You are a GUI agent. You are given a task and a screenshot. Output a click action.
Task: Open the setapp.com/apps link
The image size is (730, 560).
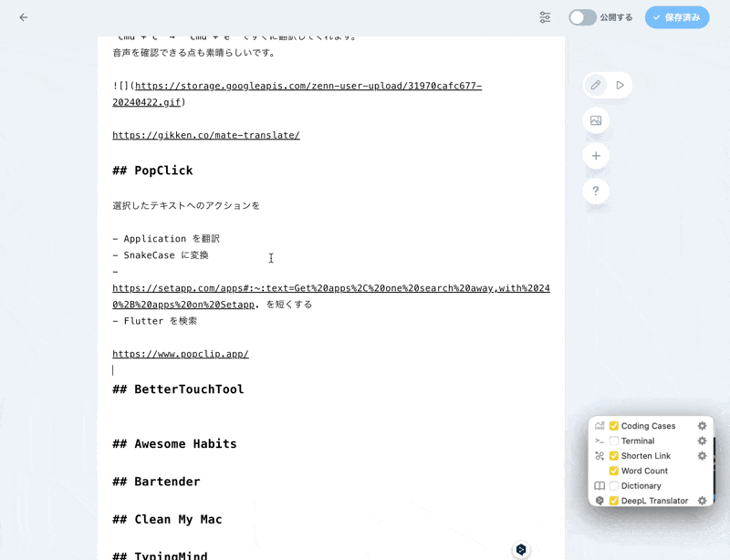point(331,296)
